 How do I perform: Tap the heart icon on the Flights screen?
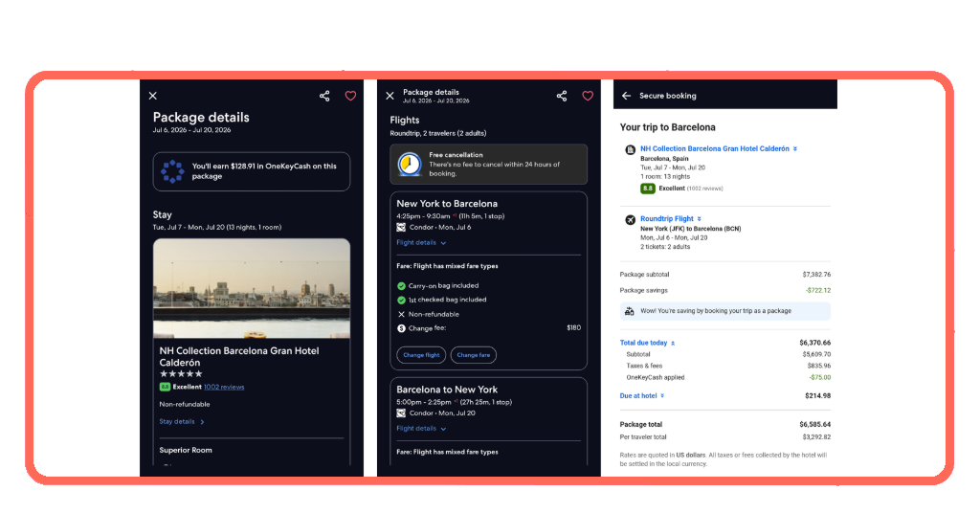click(x=588, y=96)
